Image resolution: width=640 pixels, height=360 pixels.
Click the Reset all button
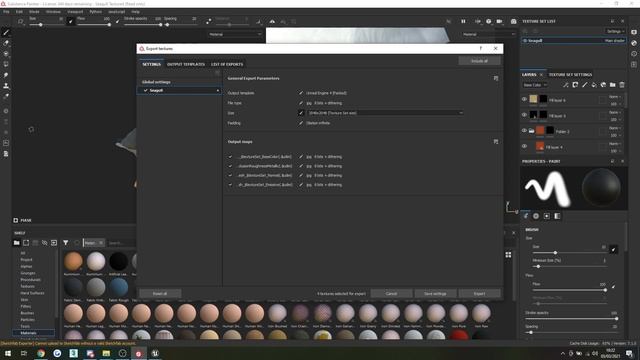[160, 293]
